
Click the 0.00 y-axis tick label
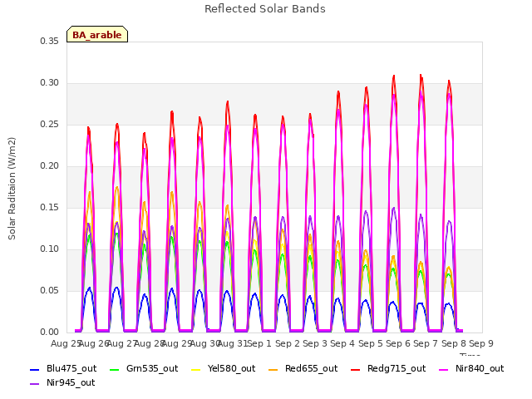click(50, 332)
